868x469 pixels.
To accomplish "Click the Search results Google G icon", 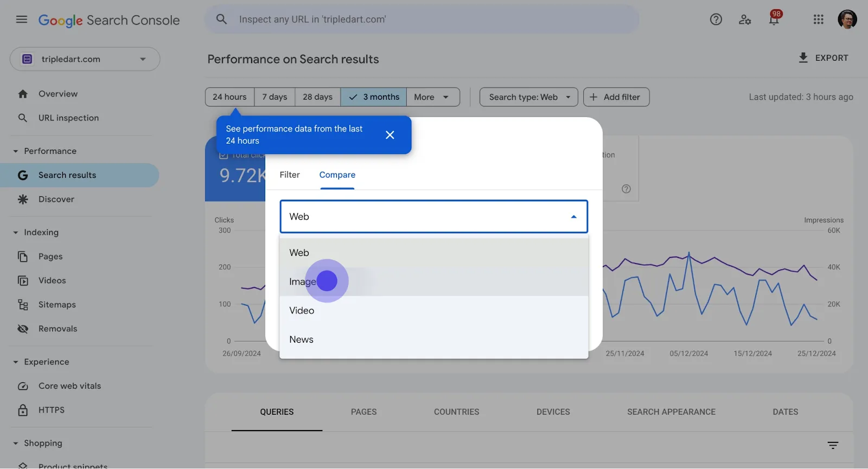I will pyautogui.click(x=23, y=175).
